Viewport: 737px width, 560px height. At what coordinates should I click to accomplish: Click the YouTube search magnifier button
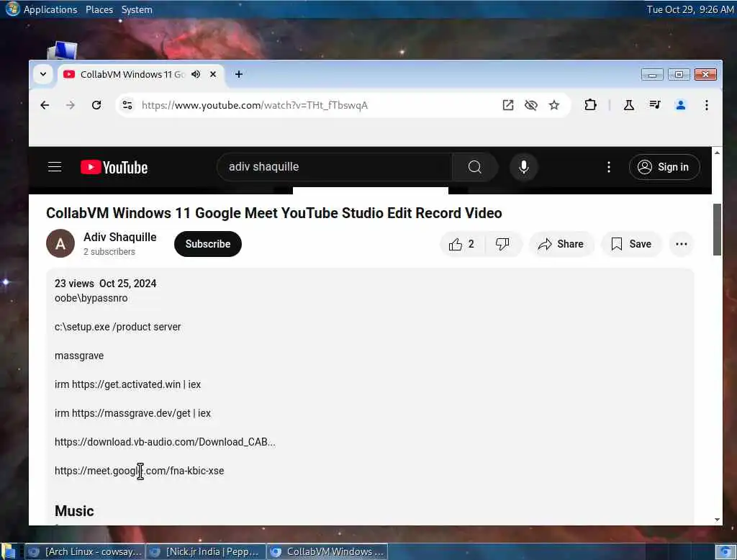475,167
